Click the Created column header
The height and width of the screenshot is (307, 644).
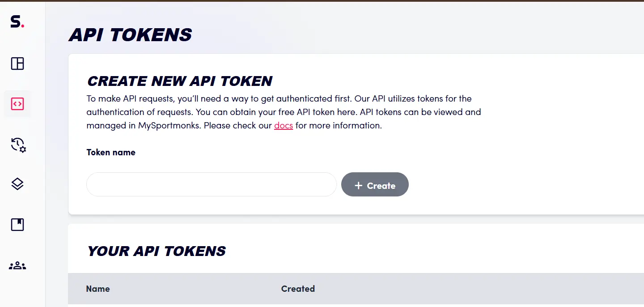coord(298,289)
